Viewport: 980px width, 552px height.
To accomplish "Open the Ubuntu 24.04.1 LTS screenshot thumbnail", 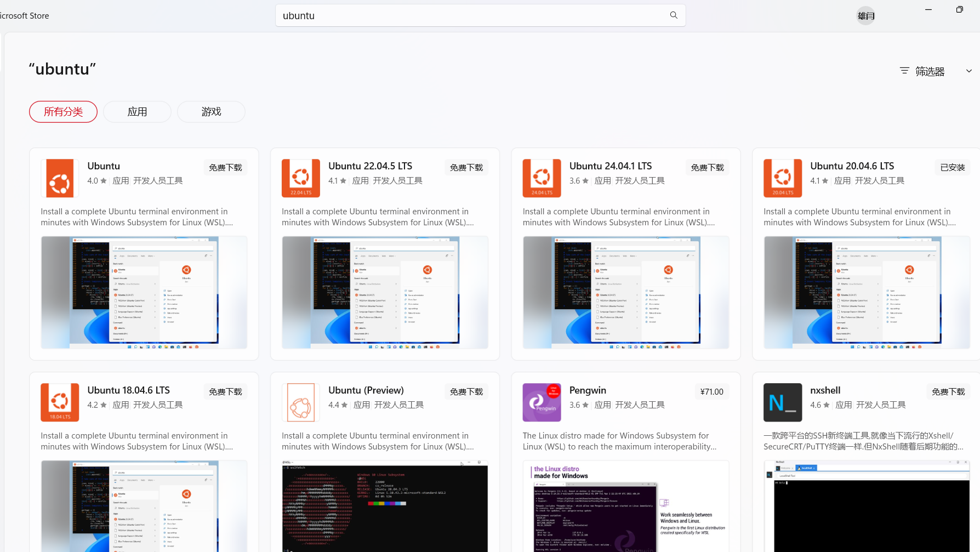I will click(x=626, y=292).
